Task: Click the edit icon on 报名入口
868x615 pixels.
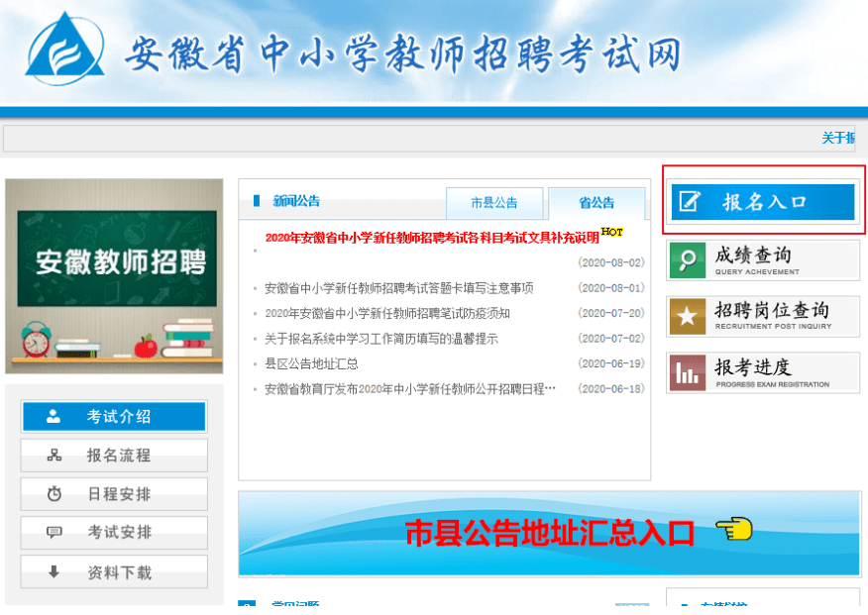Action: (690, 201)
